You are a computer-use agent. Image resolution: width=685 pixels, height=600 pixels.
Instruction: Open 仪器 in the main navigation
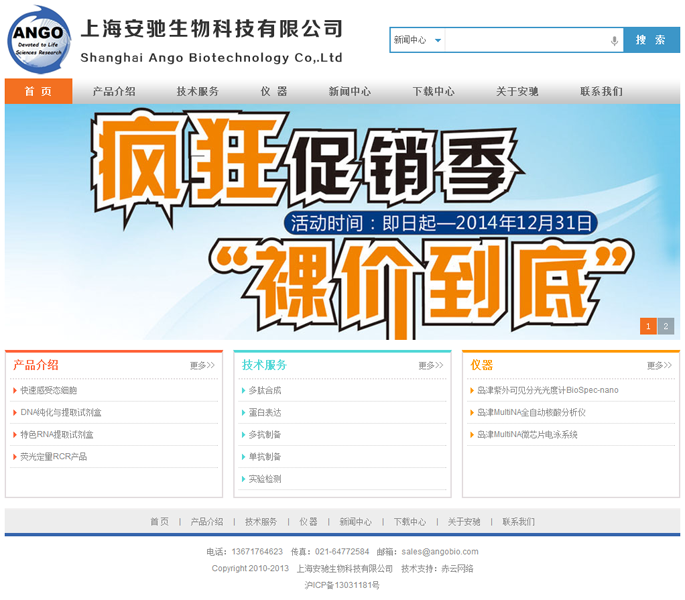(x=274, y=91)
